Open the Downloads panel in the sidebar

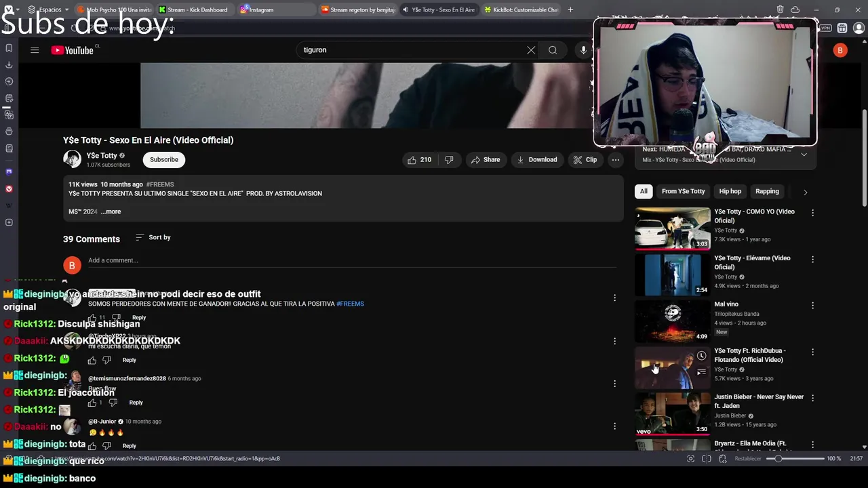pos(9,65)
